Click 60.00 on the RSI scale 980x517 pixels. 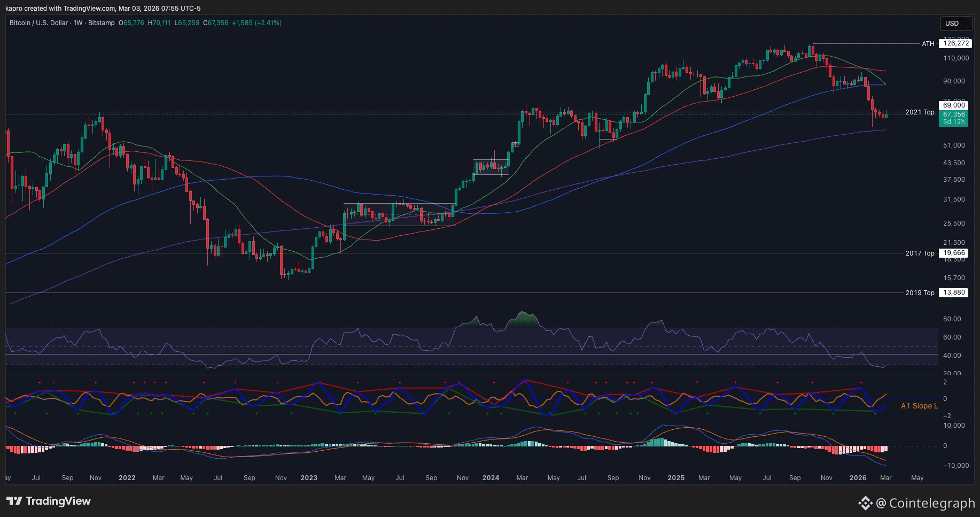pos(952,337)
